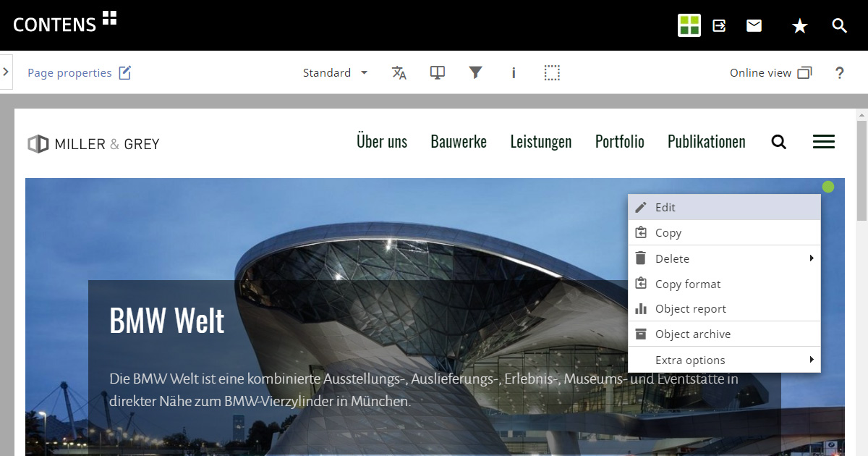The width and height of the screenshot is (868, 456).
Task: Click the search icon in black header
Action: (x=839, y=26)
